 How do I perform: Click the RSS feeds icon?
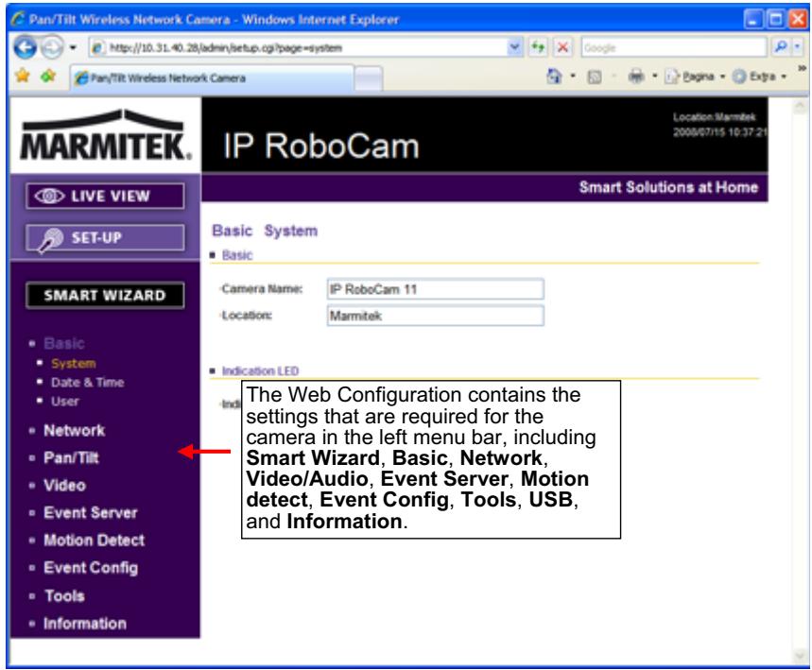click(595, 77)
